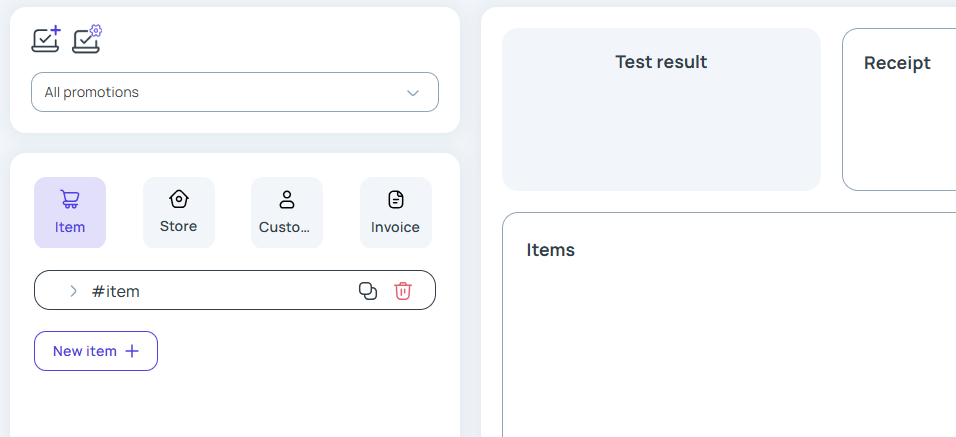Click the Receipt panel
The height and width of the screenshot is (437, 956).
coord(899,109)
